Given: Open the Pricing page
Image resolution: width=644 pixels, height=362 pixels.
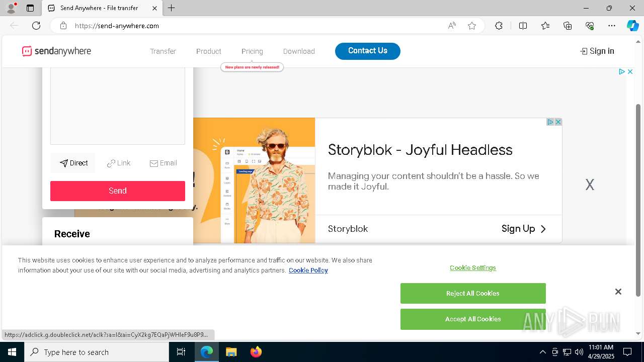Looking at the screenshot, I should tap(252, 51).
